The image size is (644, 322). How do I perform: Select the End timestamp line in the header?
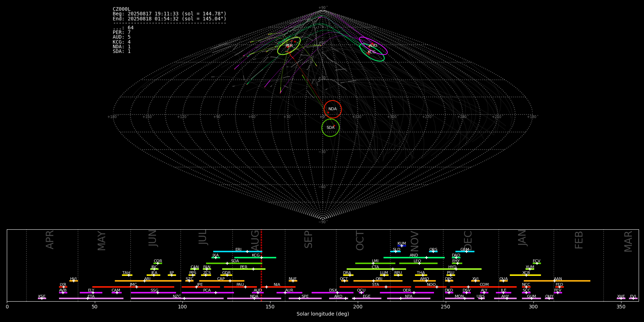170,19
